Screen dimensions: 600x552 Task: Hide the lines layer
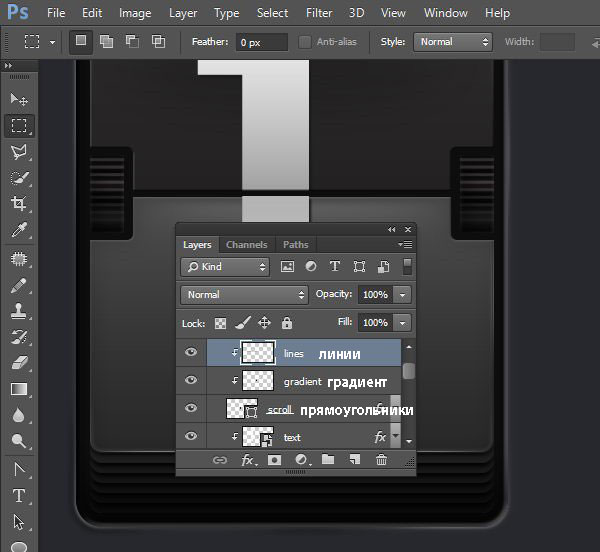[x=191, y=353]
